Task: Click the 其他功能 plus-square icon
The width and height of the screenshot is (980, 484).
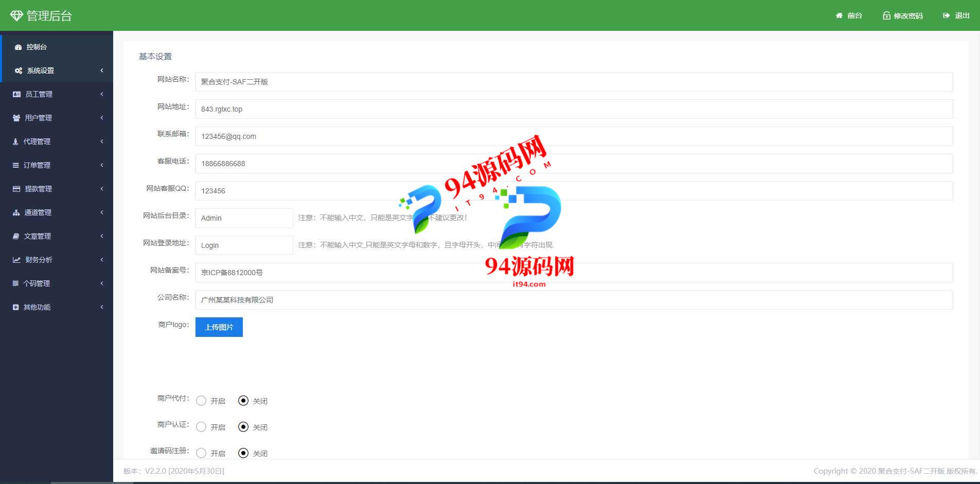Action: click(15, 307)
